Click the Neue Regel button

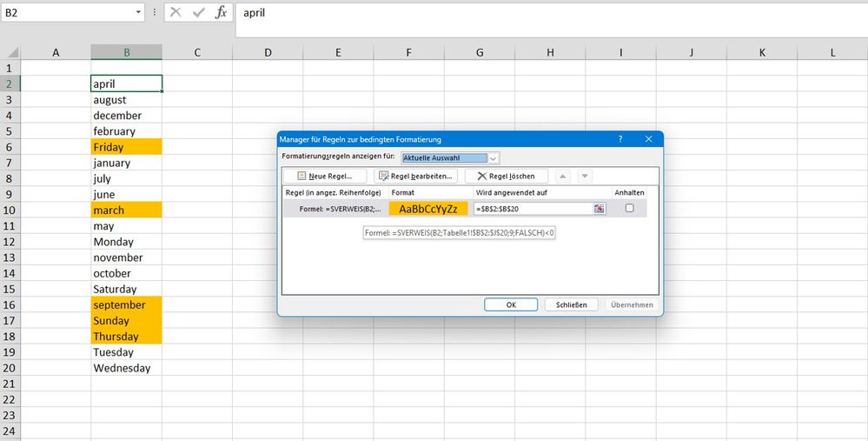(325, 177)
